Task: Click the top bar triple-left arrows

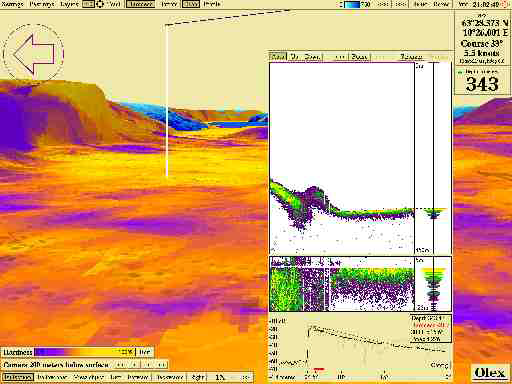Action: [383, 4]
